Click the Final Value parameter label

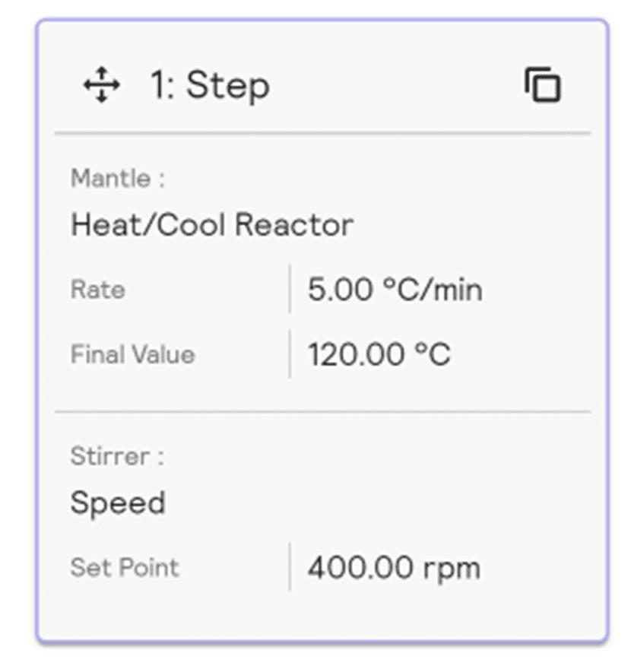pyautogui.click(x=132, y=354)
